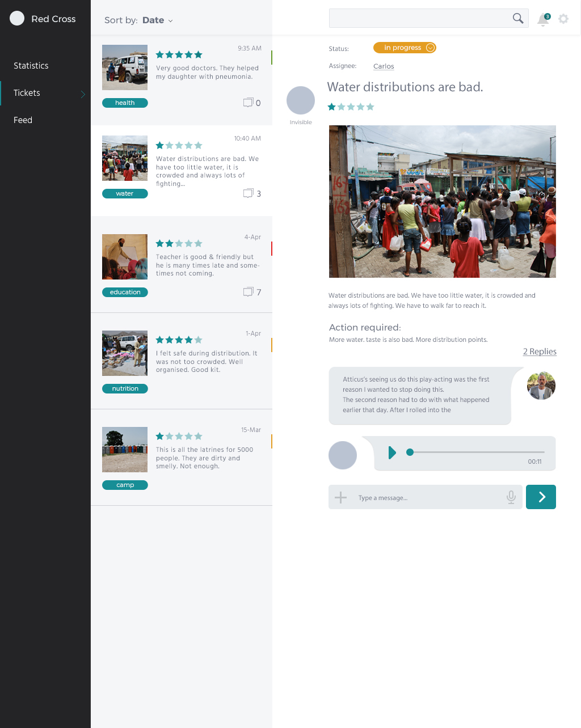Viewport: 581px width, 728px height.
Task: Send message with arrow button
Action: pos(541,497)
